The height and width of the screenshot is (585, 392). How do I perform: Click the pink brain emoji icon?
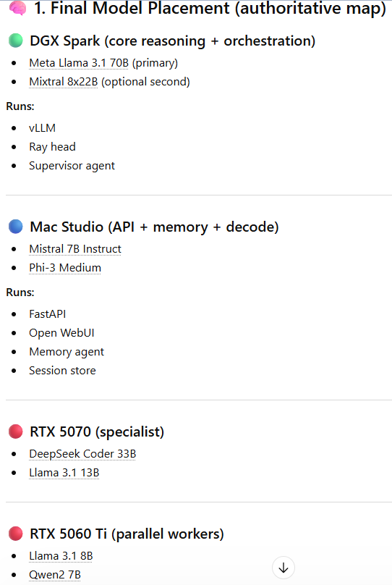click(x=18, y=8)
